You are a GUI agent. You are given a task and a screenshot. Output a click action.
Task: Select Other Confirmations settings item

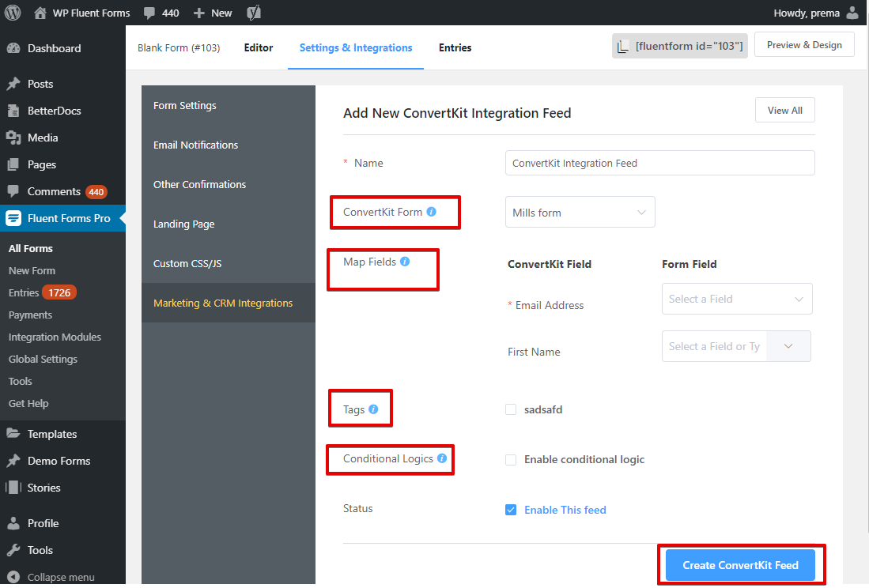(229, 184)
